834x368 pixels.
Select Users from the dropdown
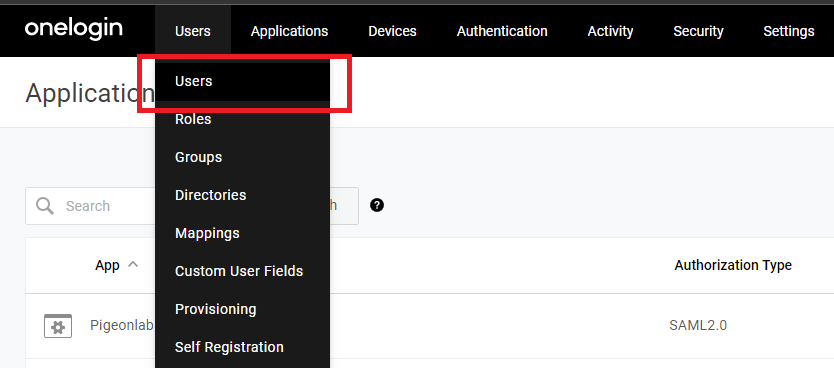click(x=243, y=81)
